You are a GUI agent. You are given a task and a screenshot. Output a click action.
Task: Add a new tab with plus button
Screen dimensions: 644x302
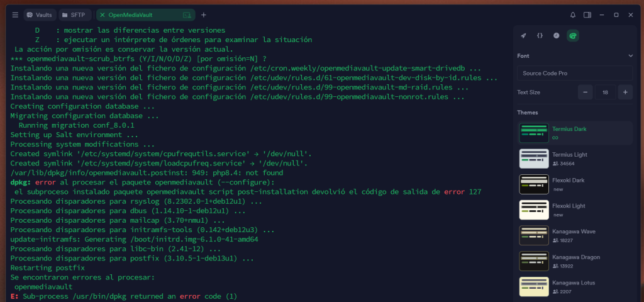coord(204,15)
